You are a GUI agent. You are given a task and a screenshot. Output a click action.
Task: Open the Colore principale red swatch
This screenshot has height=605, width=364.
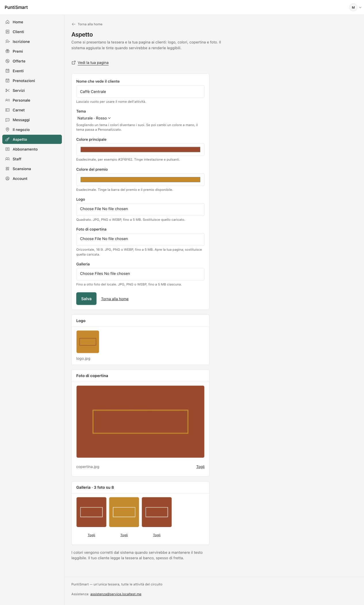(x=140, y=150)
